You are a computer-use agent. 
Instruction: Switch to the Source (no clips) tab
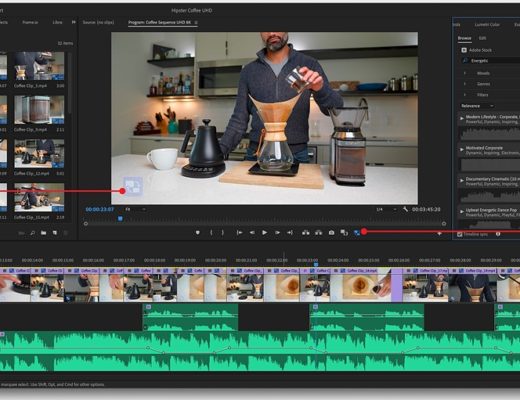point(98,22)
